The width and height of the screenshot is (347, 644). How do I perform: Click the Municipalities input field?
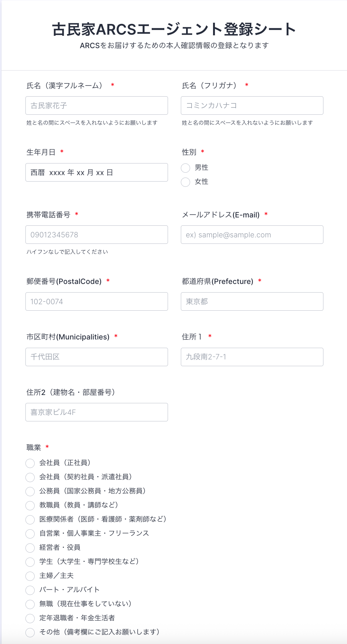[x=97, y=357]
